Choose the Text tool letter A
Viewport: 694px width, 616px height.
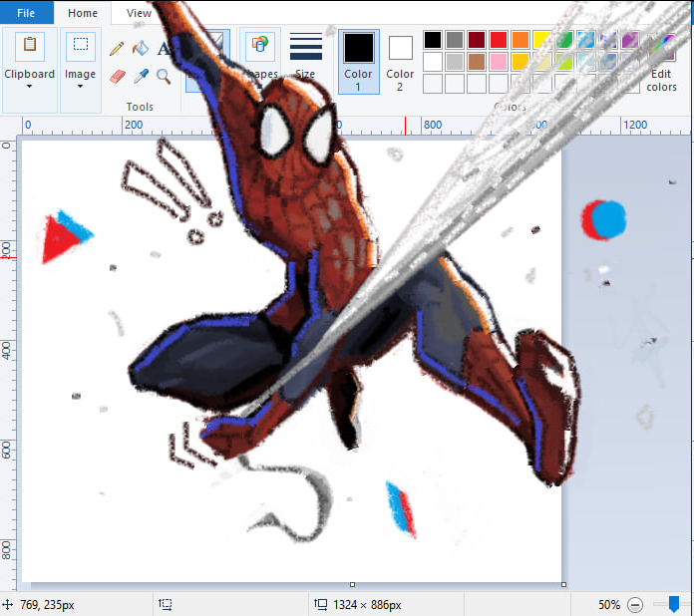[x=163, y=48]
